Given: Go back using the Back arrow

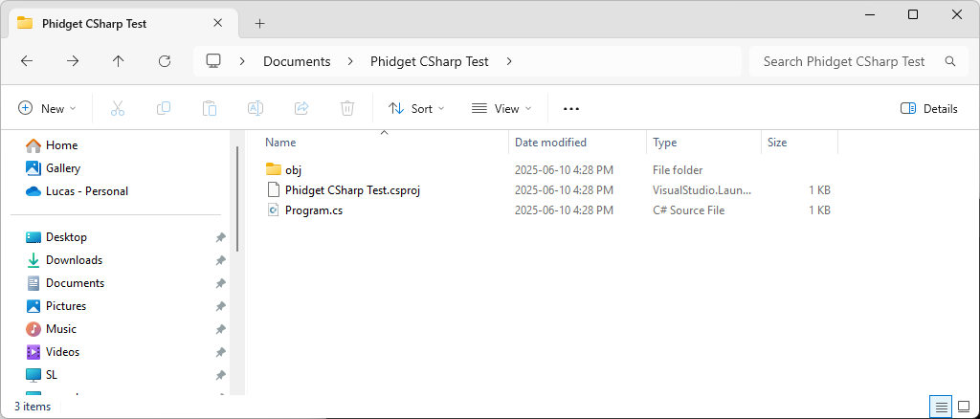Looking at the screenshot, I should 27,61.
